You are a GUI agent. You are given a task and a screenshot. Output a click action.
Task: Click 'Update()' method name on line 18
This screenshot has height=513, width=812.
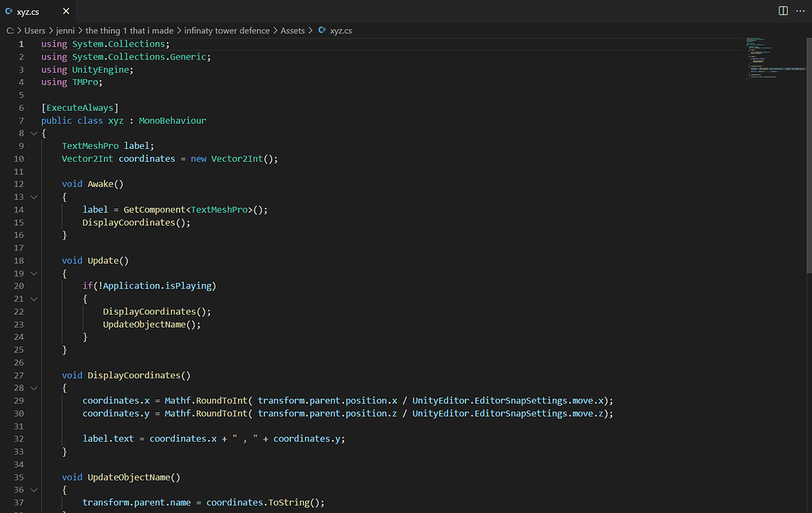pyautogui.click(x=108, y=260)
